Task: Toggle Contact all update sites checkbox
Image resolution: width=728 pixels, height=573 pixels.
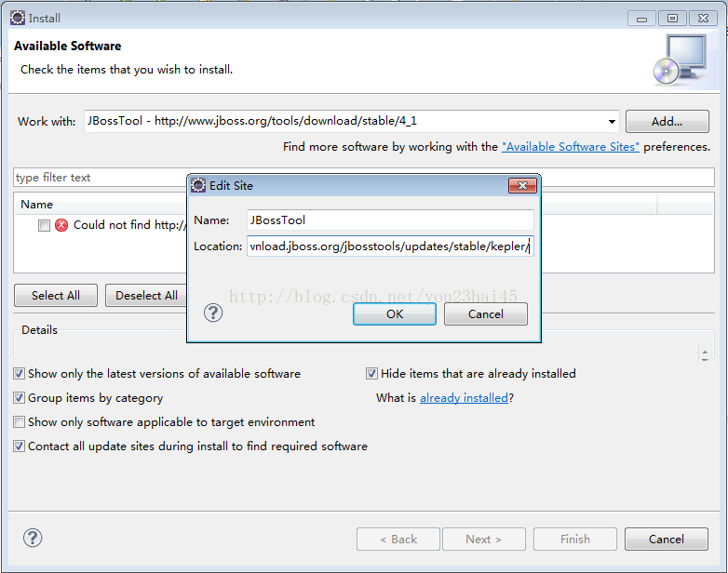Action: click(x=19, y=446)
